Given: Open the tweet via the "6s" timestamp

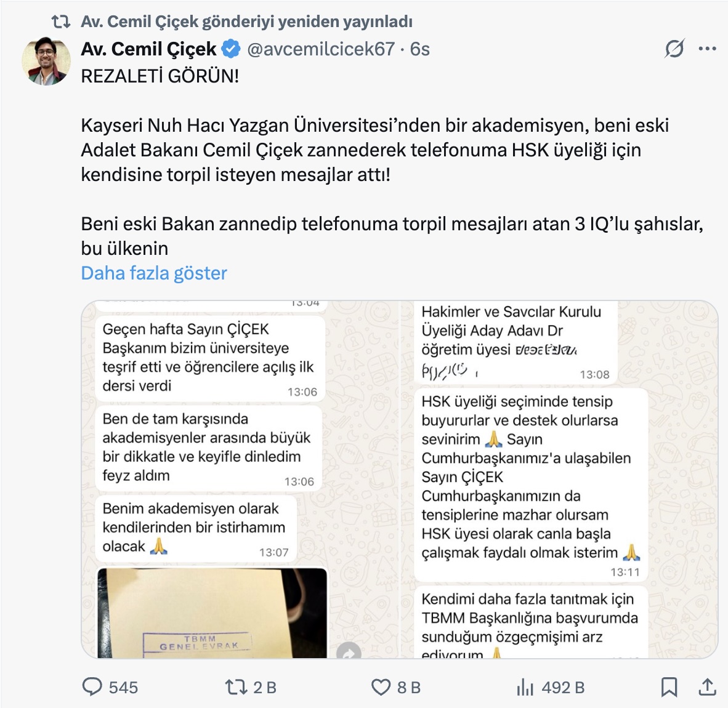Looking at the screenshot, I should tap(420, 49).
